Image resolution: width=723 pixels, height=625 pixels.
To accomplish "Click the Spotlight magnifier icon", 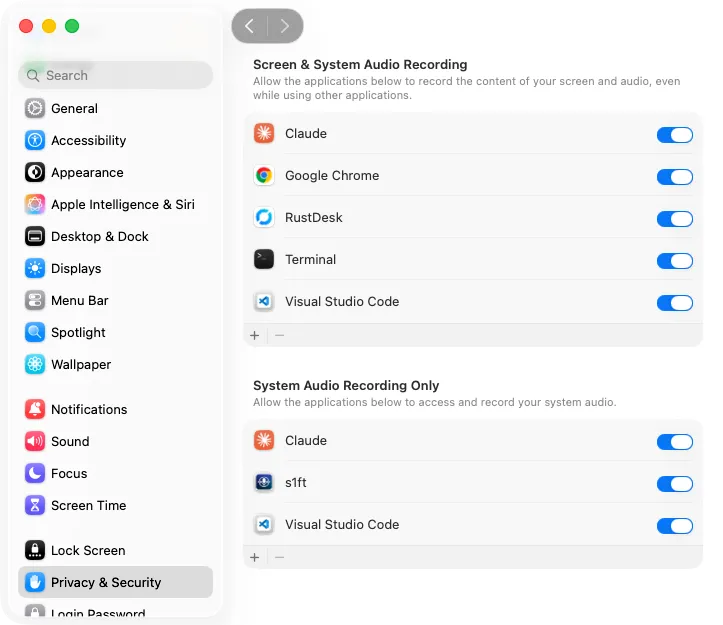I will click(35, 332).
